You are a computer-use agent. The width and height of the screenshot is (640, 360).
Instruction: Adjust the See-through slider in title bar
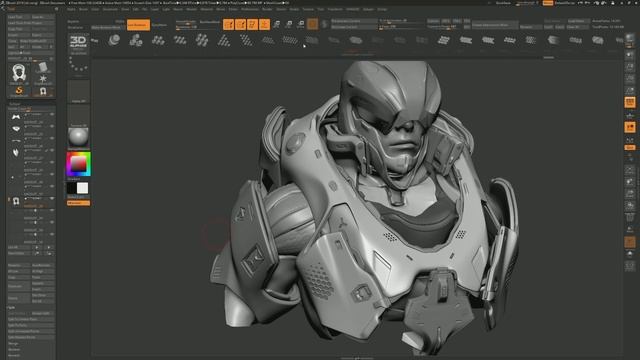click(528, 2)
